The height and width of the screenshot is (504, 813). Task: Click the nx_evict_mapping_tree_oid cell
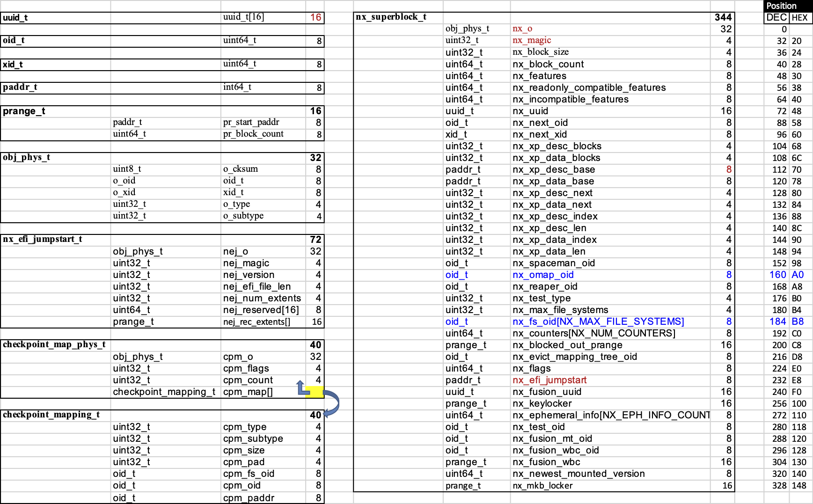tap(610, 357)
